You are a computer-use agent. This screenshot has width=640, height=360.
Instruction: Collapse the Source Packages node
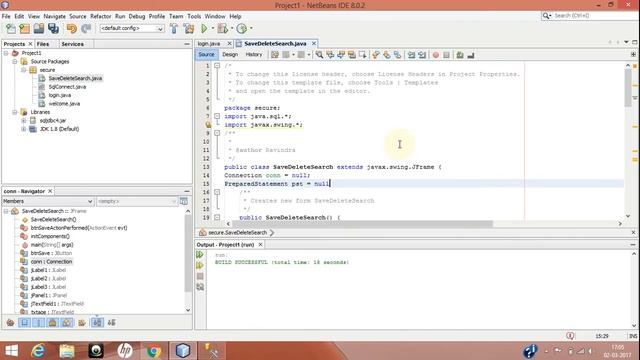pos(15,62)
